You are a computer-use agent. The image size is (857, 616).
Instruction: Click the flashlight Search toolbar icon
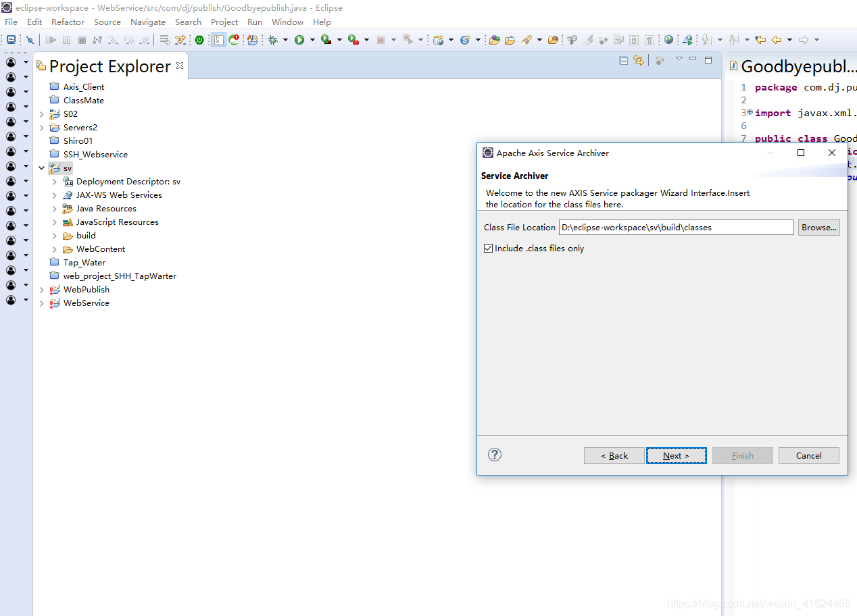(527, 40)
